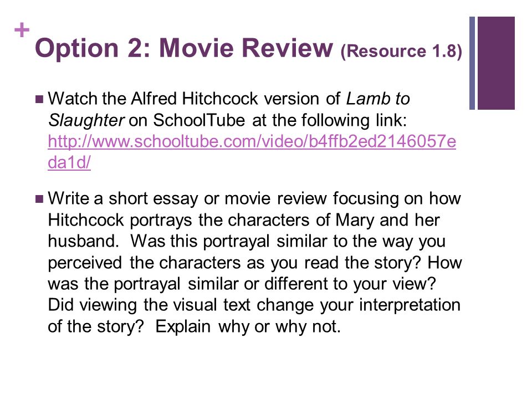The width and height of the screenshot is (532, 399).
Task: Click the '(Resource 1.8)' subtitle text
Action: (401, 51)
